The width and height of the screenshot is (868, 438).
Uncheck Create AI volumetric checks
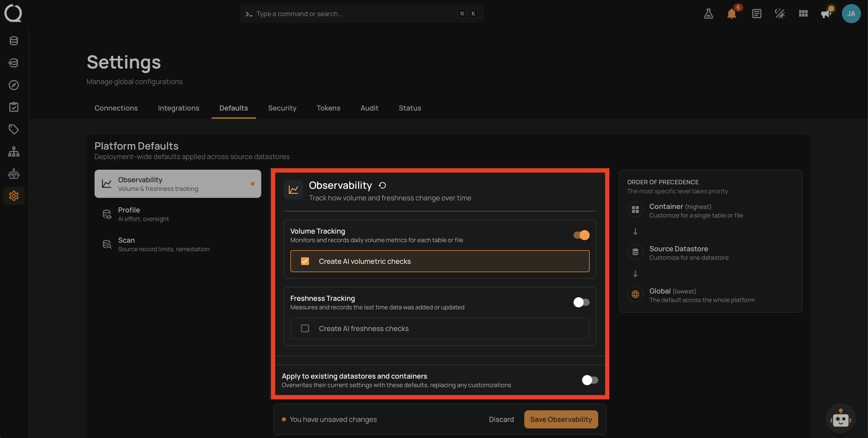click(305, 261)
